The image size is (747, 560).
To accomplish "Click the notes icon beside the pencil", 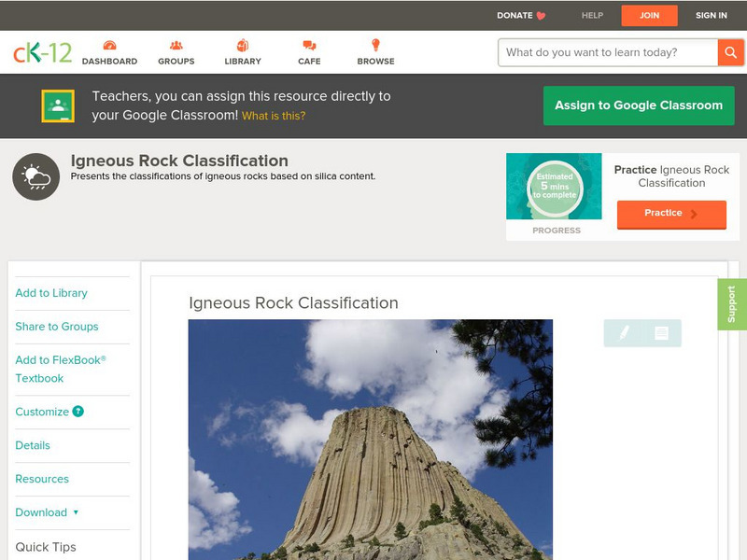I will click(x=661, y=333).
